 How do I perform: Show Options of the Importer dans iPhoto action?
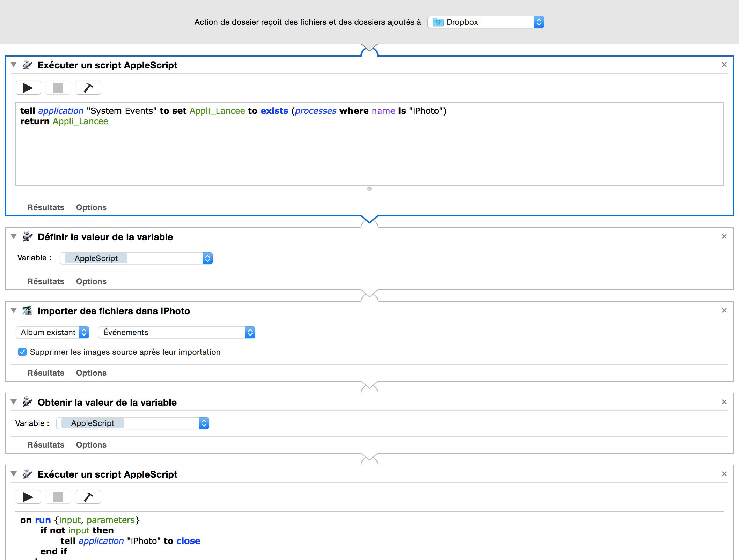pos(91,373)
